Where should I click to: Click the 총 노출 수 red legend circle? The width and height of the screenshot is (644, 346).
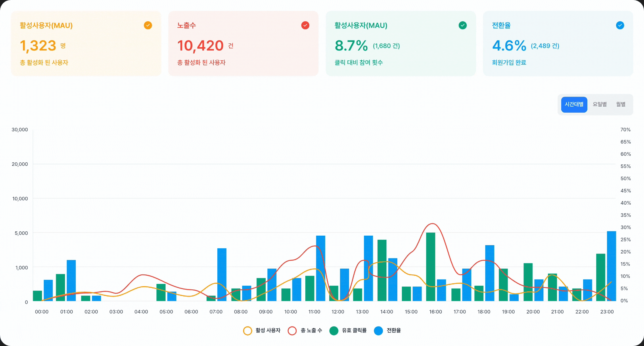pos(292,330)
